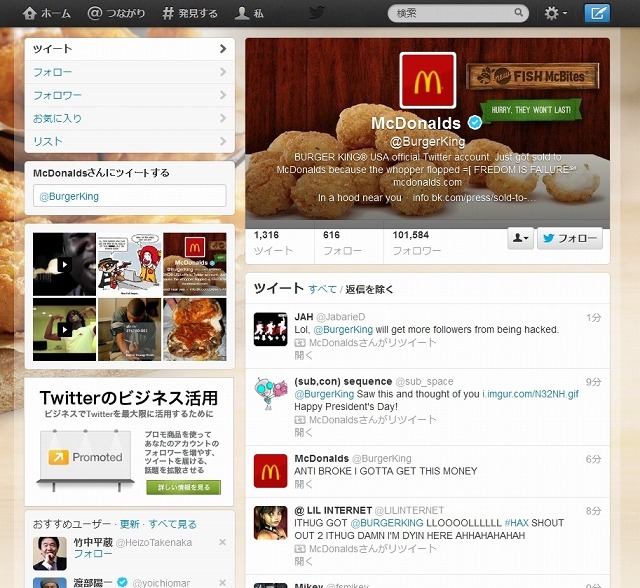640x588 pixels.
Task: Dismiss the @yoichiomar suggestion
Action: pos(222,583)
